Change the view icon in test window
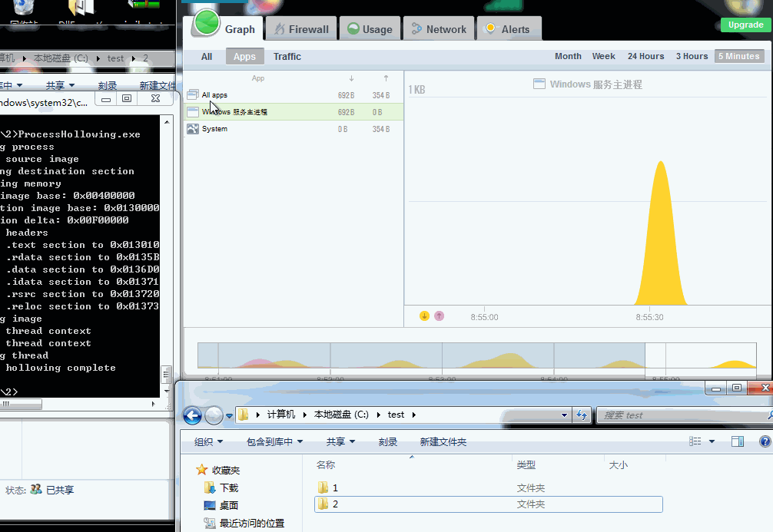 pyautogui.click(x=695, y=441)
